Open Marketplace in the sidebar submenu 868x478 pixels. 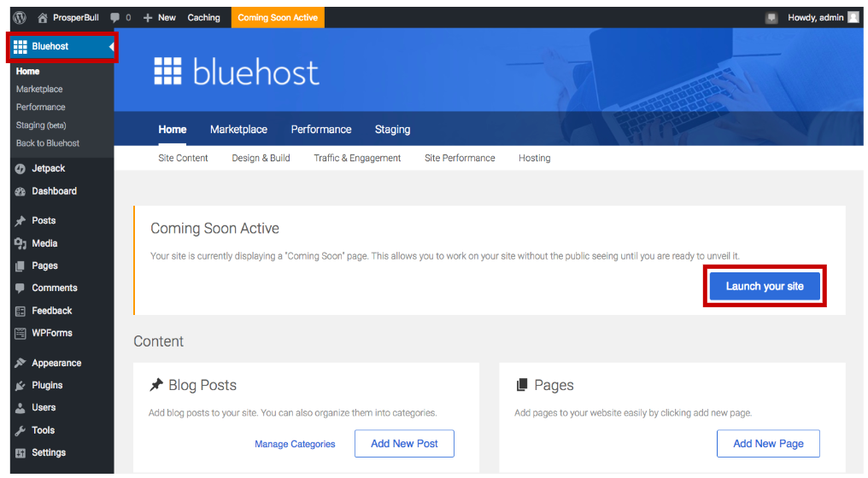pyautogui.click(x=39, y=89)
